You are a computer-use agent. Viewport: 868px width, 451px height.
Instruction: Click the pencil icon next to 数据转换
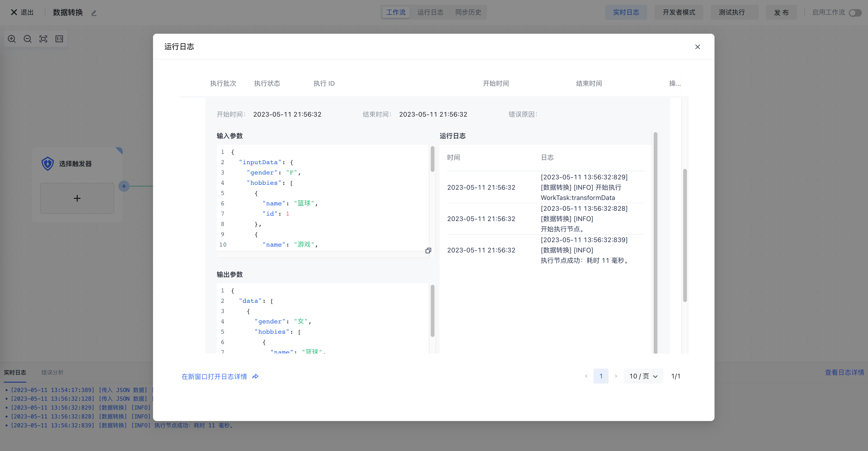[x=94, y=13]
